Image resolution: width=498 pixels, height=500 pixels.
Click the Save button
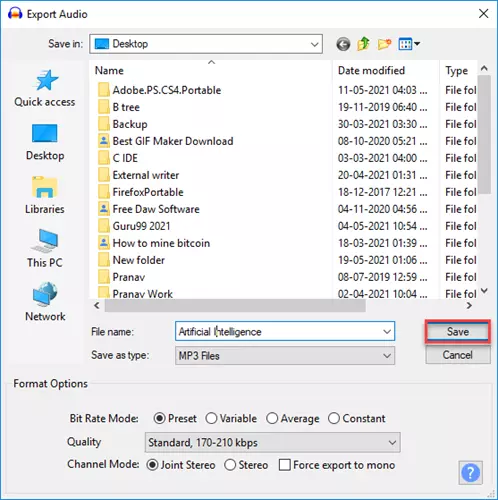pyautogui.click(x=458, y=332)
